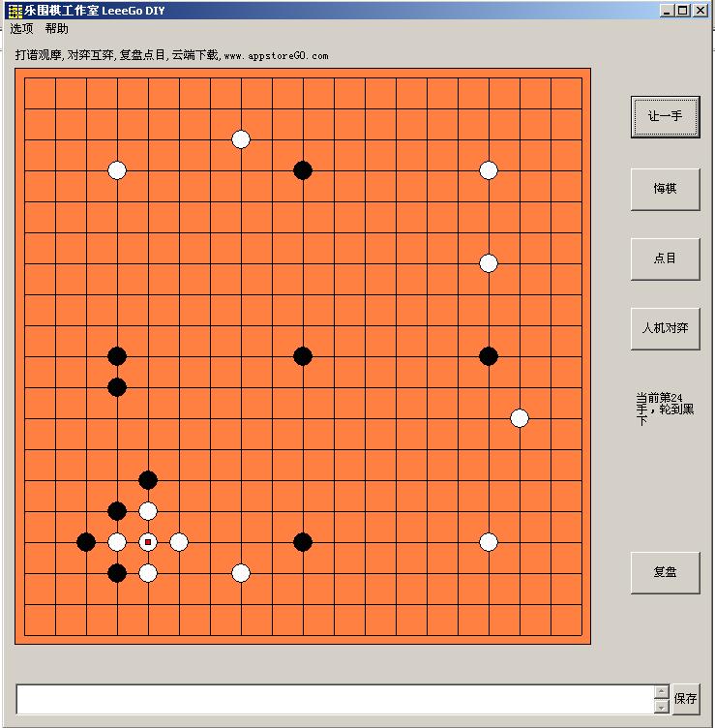Count territory with 点目
This screenshot has height=728, width=715.
tap(665, 258)
